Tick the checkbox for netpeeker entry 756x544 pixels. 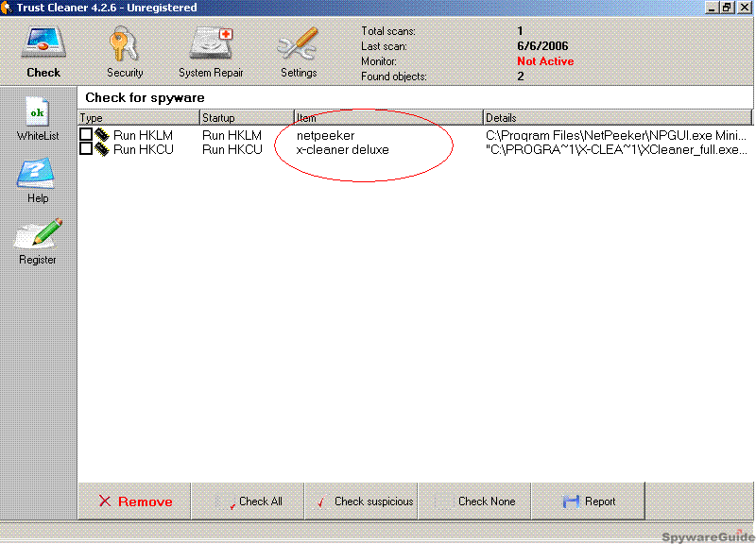point(86,134)
